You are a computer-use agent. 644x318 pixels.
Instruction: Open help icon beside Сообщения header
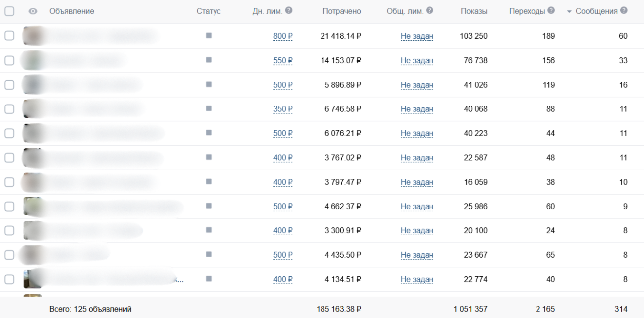[x=624, y=10]
